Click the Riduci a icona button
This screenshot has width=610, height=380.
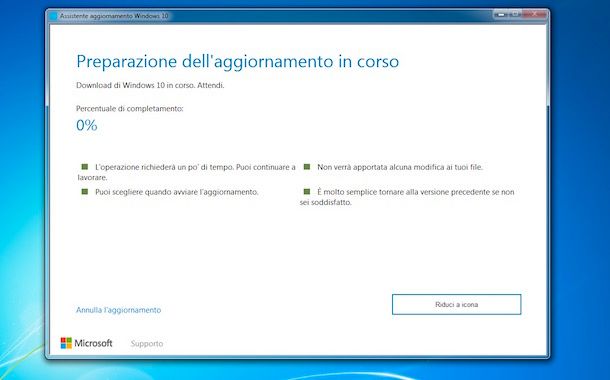(x=456, y=304)
